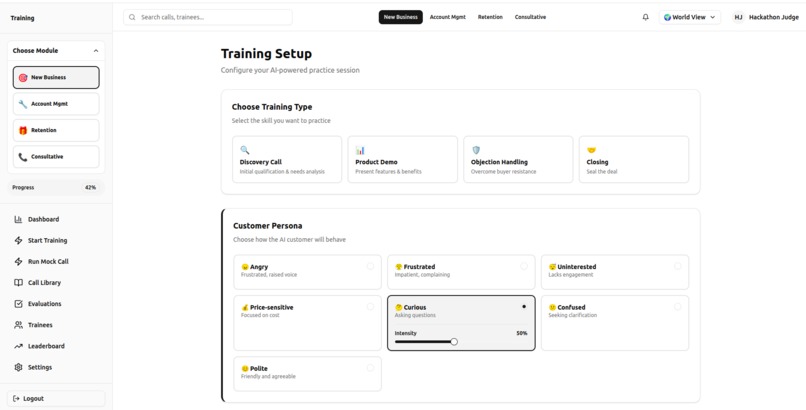Select the Price-sensitive persona radio button
This screenshot has height=410, width=806.
pos(370,307)
